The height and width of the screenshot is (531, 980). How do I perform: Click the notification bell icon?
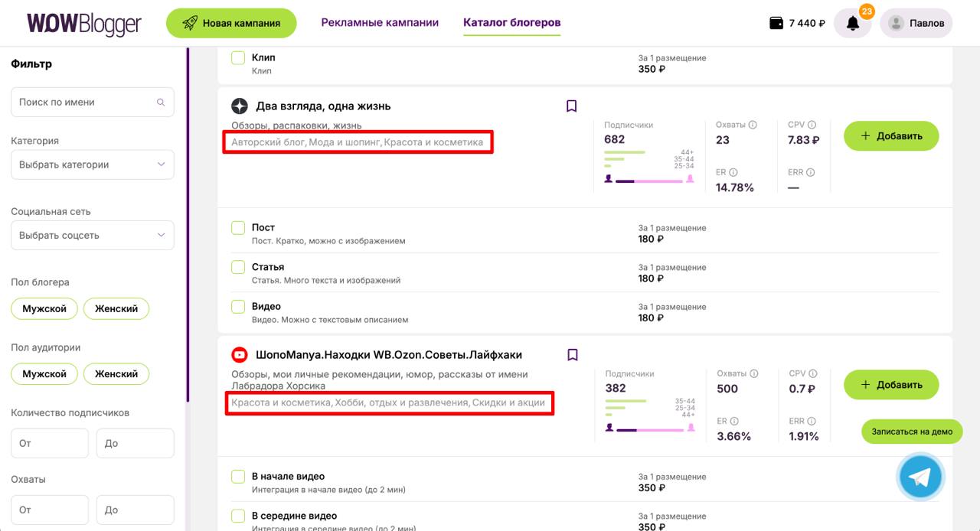[x=852, y=23]
